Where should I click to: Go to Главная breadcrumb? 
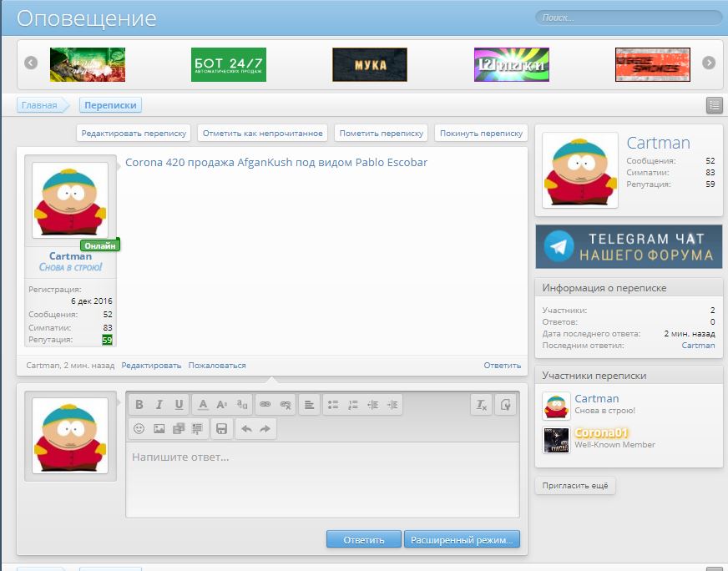tap(39, 105)
